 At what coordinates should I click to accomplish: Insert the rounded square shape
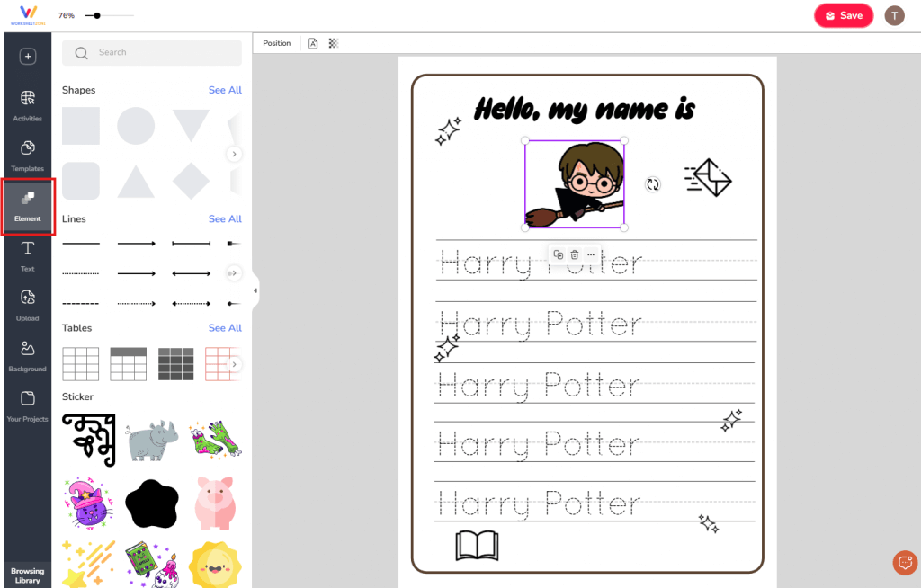pyautogui.click(x=81, y=181)
